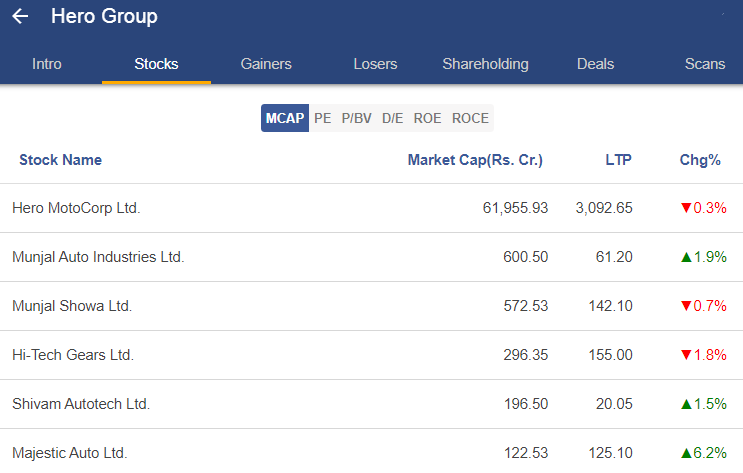Click market cap value 122.53
The image size is (743, 473).
(x=526, y=453)
